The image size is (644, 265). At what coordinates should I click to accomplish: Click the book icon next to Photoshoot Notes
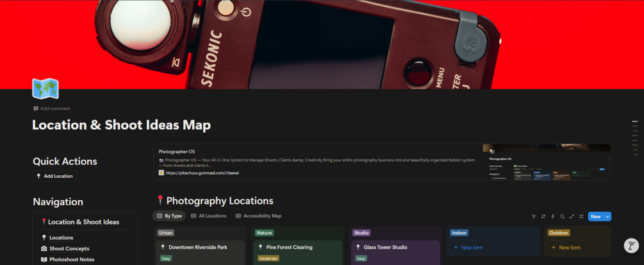[44, 260]
